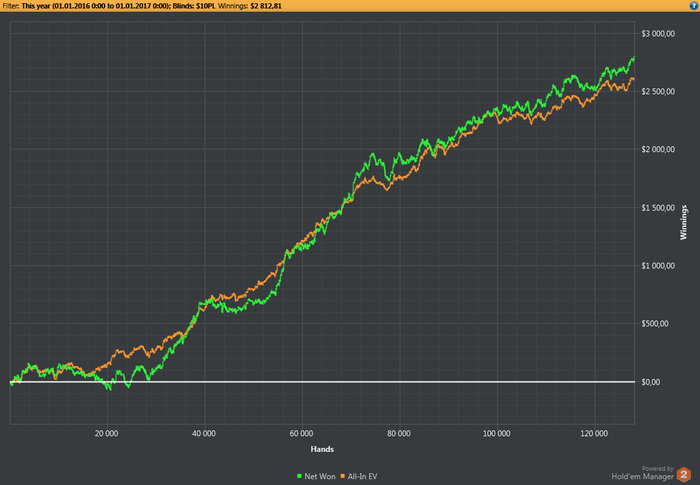Click the Hands x-axis title

pyautogui.click(x=322, y=449)
